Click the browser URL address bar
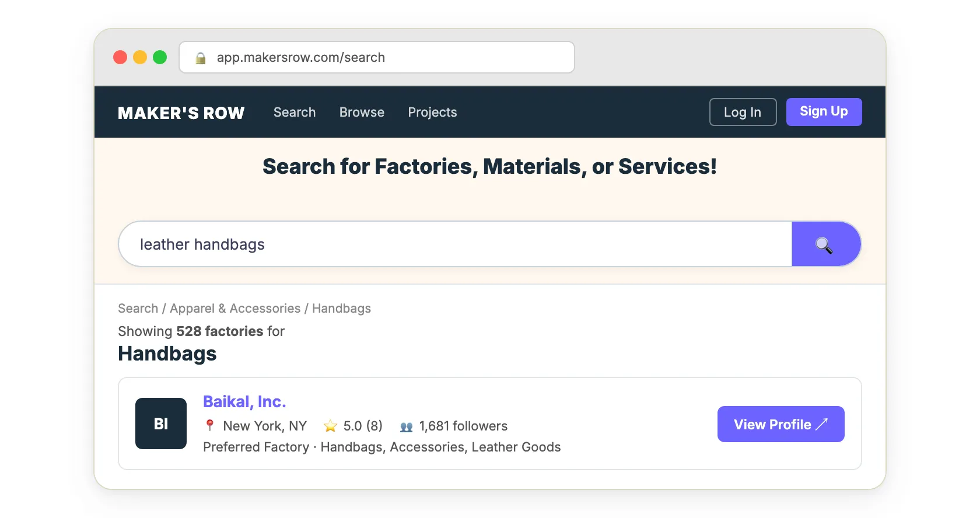The image size is (980, 518). (x=385, y=58)
